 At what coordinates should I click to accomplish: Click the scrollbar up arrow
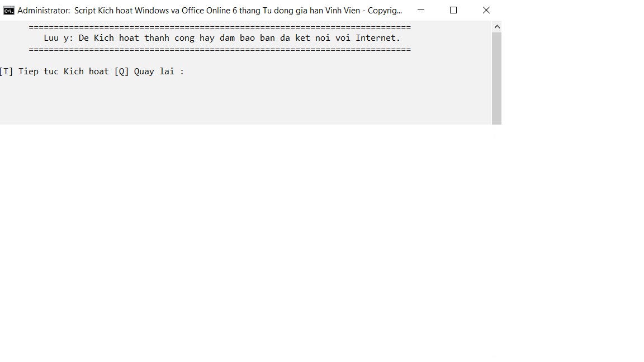coord(497,27)
